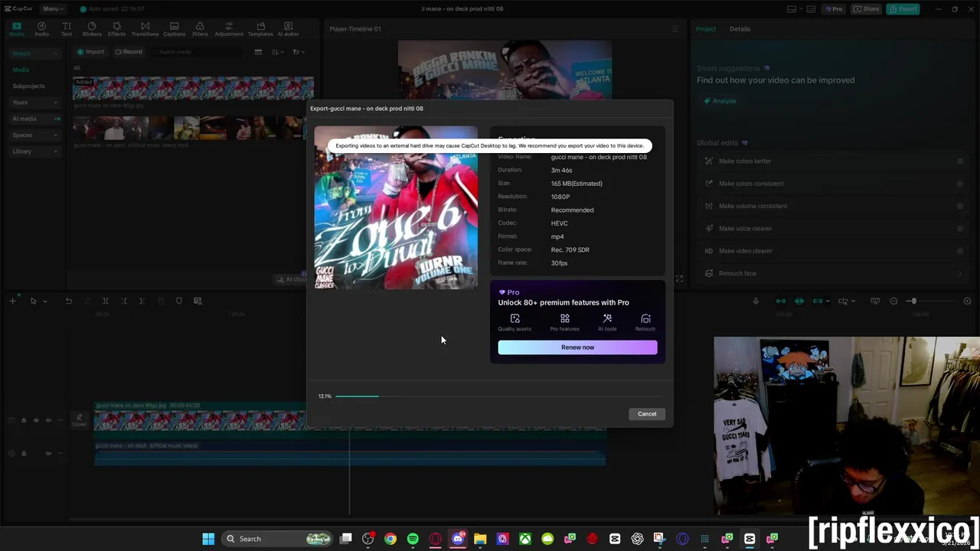Open Windows Start menu
The image size is (980, 551).
tap(208, 539)
